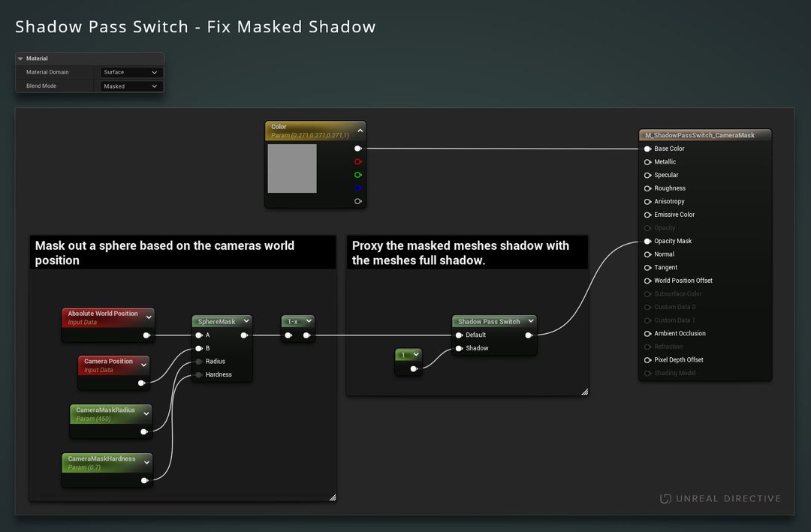Viewport: 811px width, 532px height.
Task: Open the Material Domain dropdown
Action: pyautogui.click(x=131, y=72)
